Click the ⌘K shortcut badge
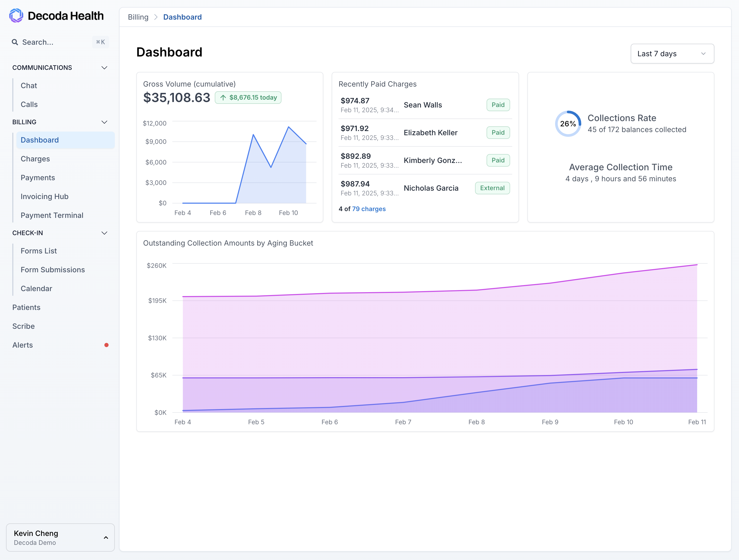Viewport: 739px width, 560px height. click(100, 42)
